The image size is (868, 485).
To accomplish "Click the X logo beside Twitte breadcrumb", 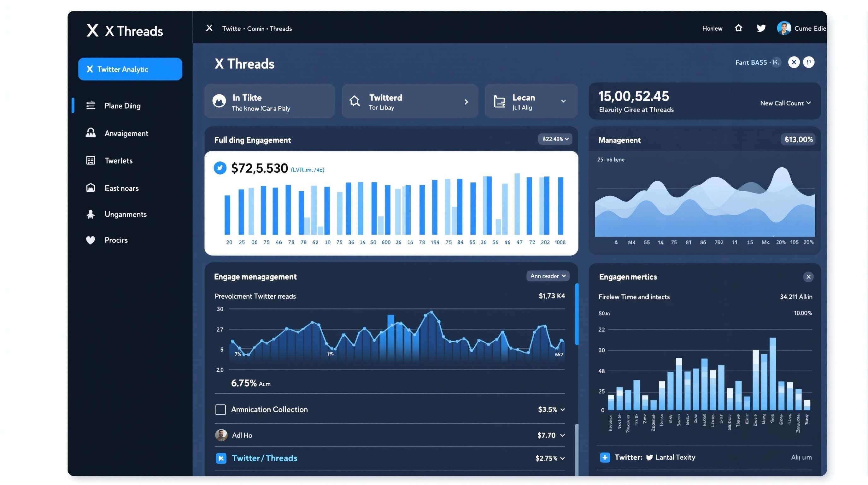I will pyautogui.click(x=209, y=28).
